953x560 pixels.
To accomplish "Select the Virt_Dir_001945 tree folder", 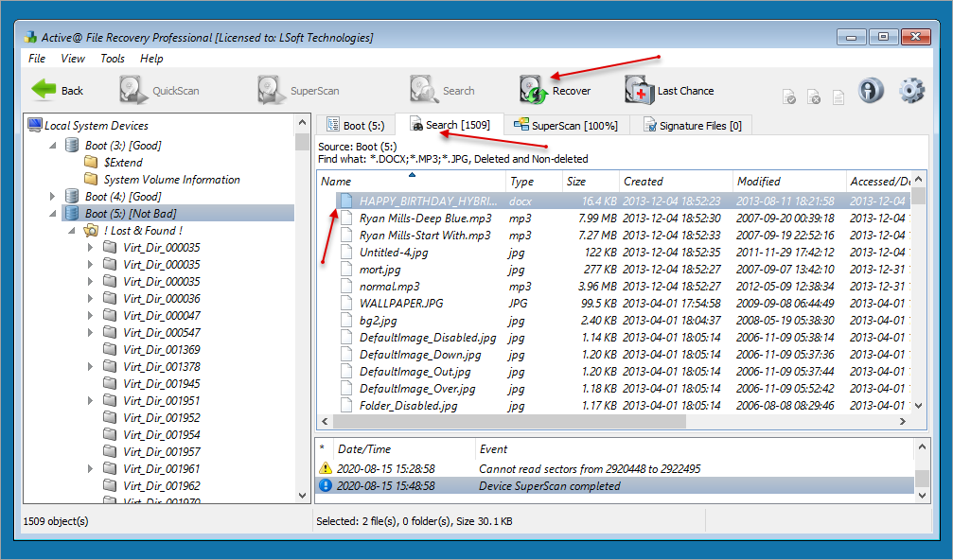I will point(162,383).
